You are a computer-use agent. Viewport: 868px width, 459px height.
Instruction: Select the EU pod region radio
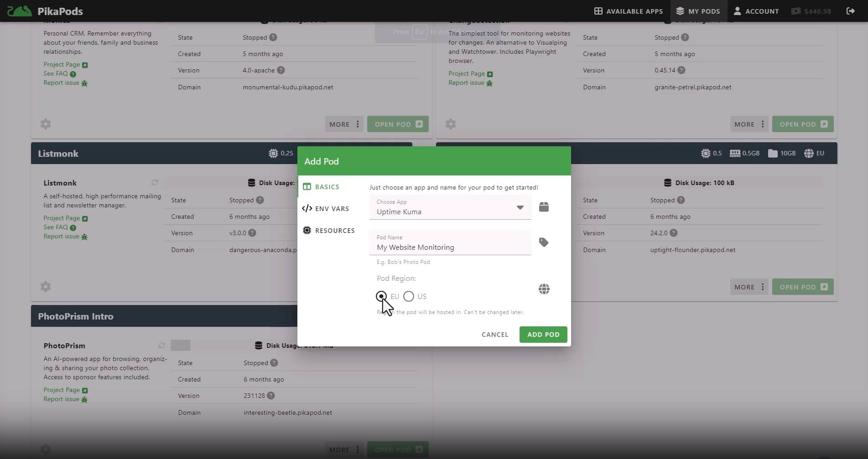pyautogui.click(x=381, y=297)
